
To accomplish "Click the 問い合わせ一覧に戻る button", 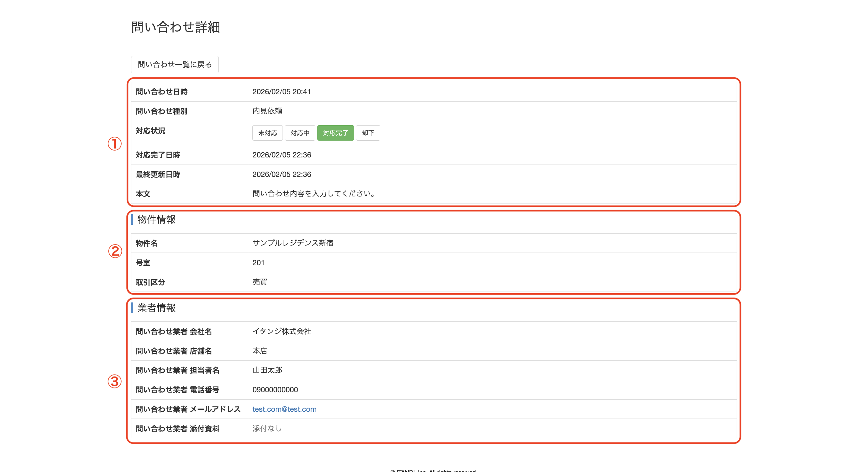I will [174, 64].
